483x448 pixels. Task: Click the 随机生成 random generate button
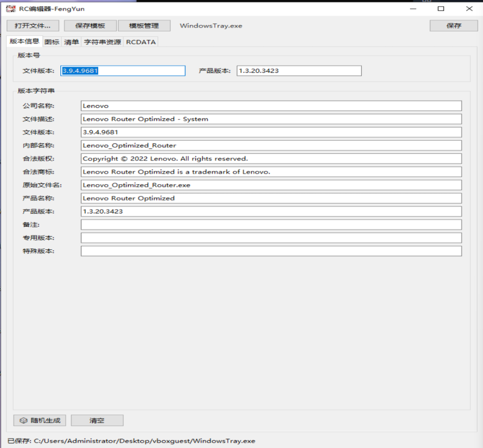tap(40, 420)
